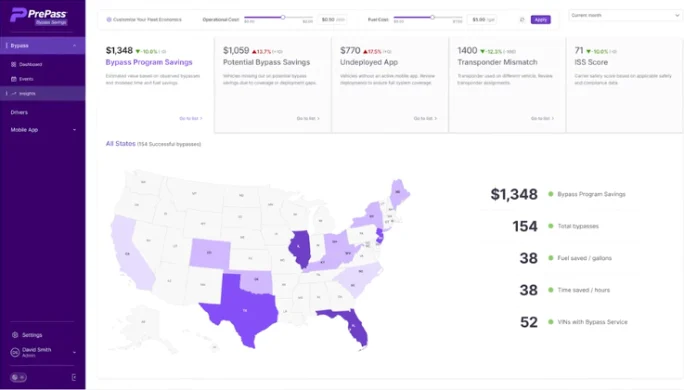
Task: Open the Events page
Action: 26,79
